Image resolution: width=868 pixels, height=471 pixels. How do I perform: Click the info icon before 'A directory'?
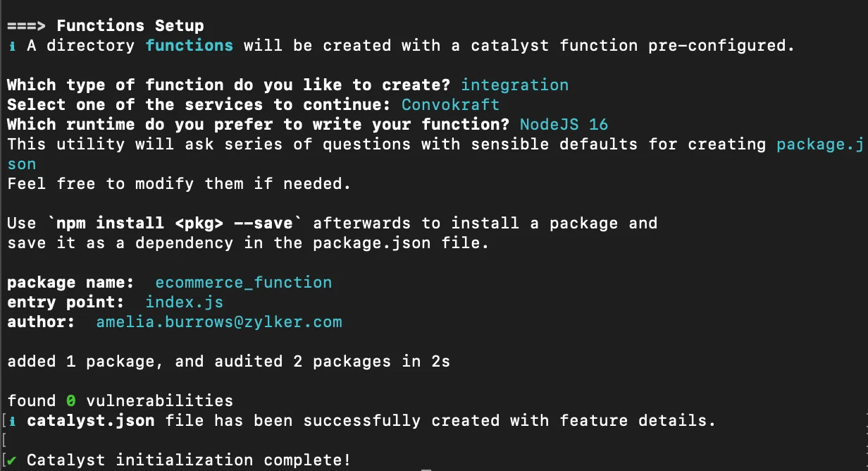[x=11, y=46]
